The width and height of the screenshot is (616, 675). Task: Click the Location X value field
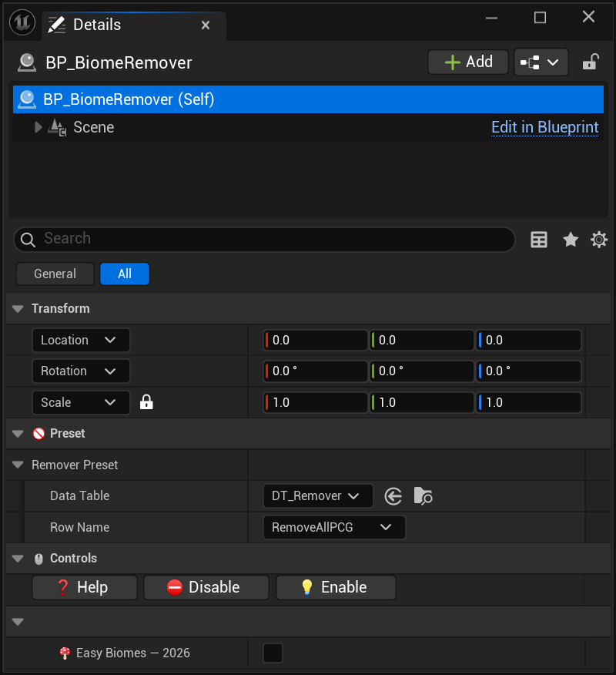(x=315, y=340)
